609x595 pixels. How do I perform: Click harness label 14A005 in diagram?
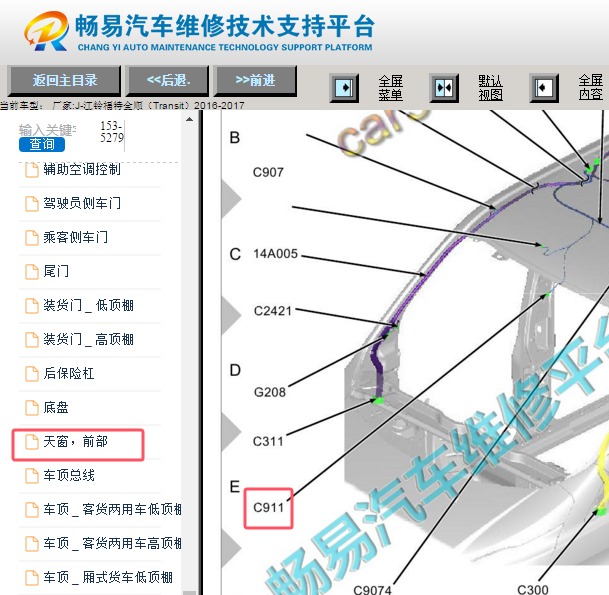click(x=275, y=254)
